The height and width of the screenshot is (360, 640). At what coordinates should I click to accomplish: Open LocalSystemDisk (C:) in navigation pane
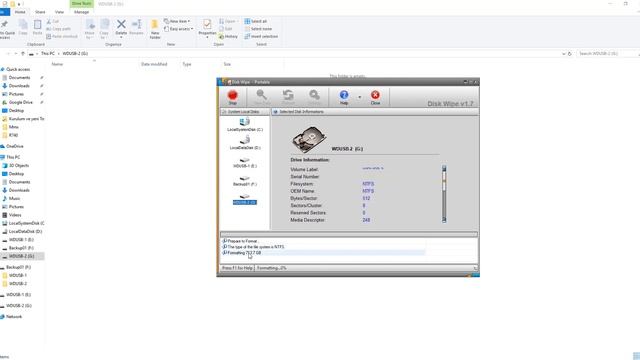tap(26, 223)
